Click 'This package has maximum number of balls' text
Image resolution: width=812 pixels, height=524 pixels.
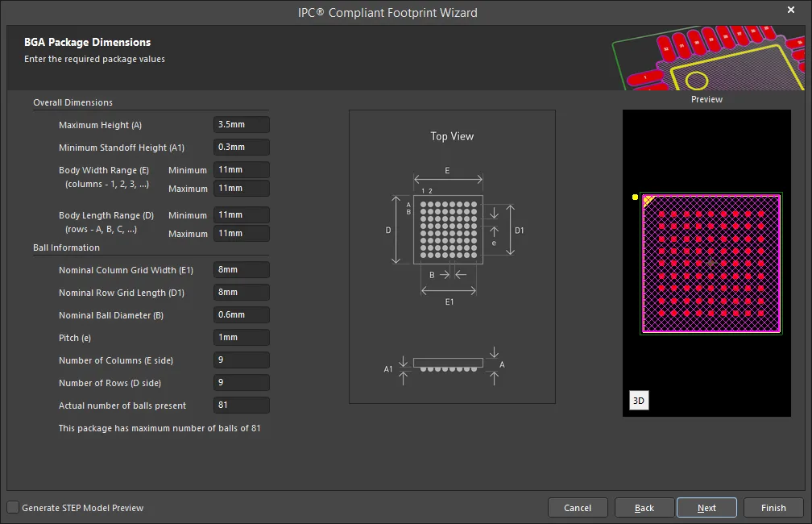point(159,428)
